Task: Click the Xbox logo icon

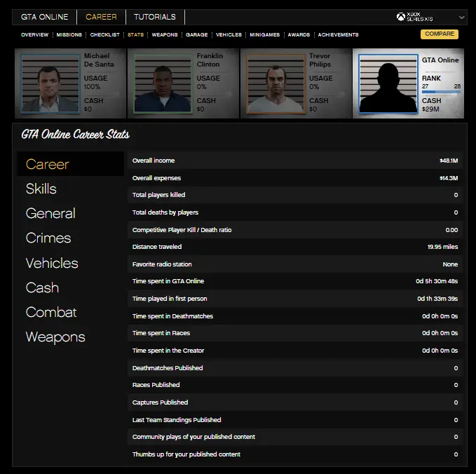Action: pyautogui.click(x=400, y=17)
